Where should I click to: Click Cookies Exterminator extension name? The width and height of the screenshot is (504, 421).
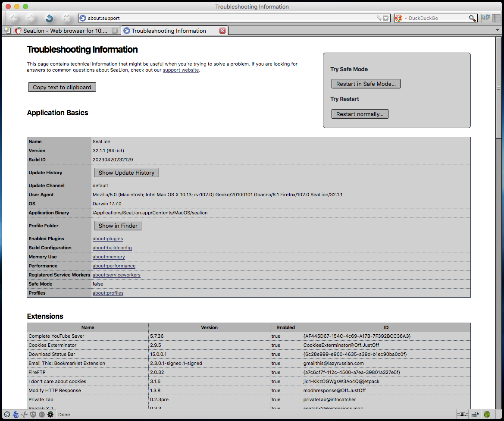(x=53, y=345)
